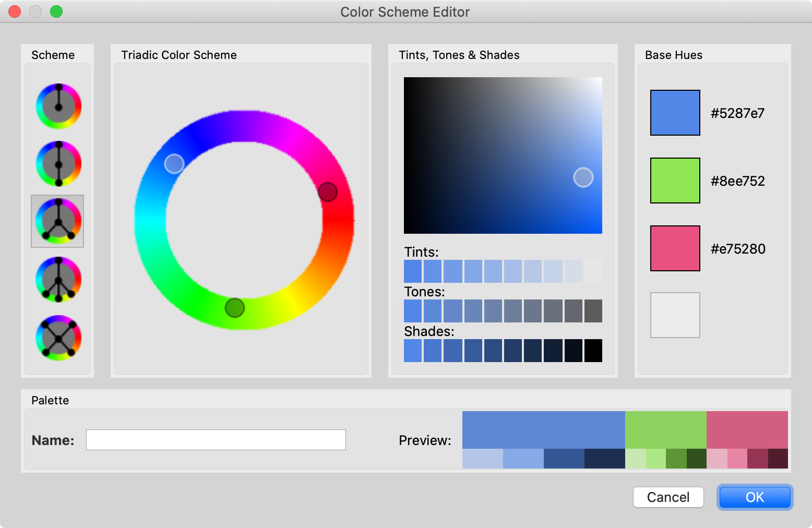Click the green handle on color wheel
The image size is (812, 528).
tap(235, 308)
